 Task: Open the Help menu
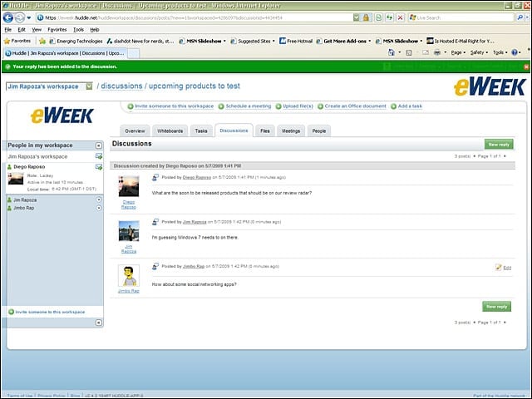pos(94,30)
